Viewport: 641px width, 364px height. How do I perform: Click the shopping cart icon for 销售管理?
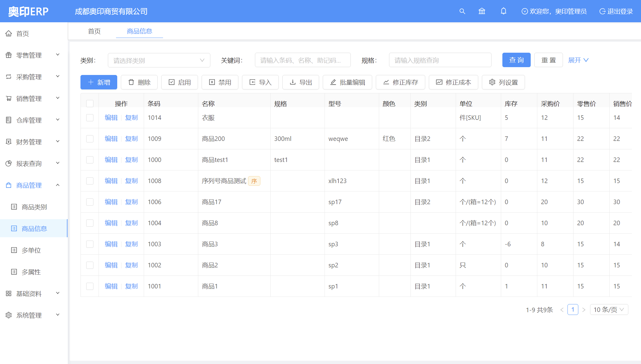[9, 98]
